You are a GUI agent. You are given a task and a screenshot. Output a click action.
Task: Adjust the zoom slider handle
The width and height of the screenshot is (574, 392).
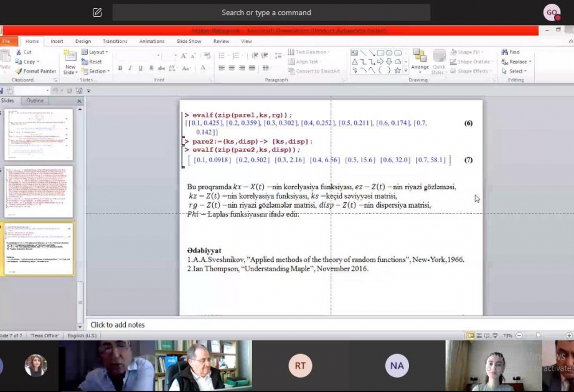[538, 335]
